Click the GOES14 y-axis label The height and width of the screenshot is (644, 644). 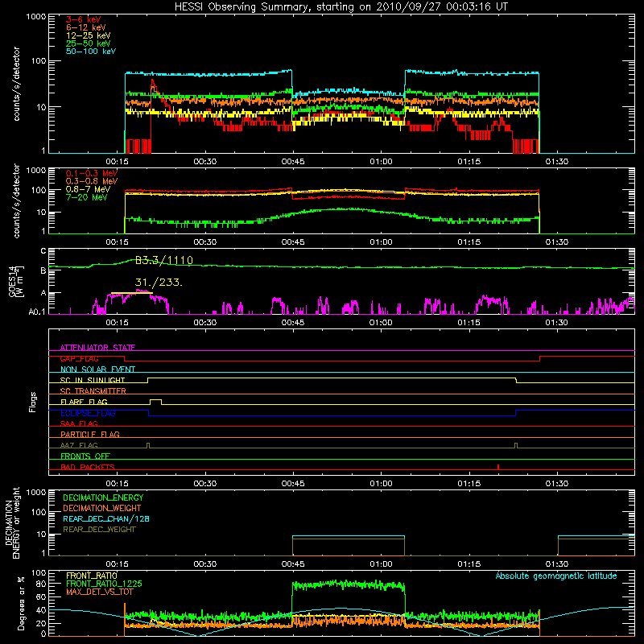click(x=16, y=281)
